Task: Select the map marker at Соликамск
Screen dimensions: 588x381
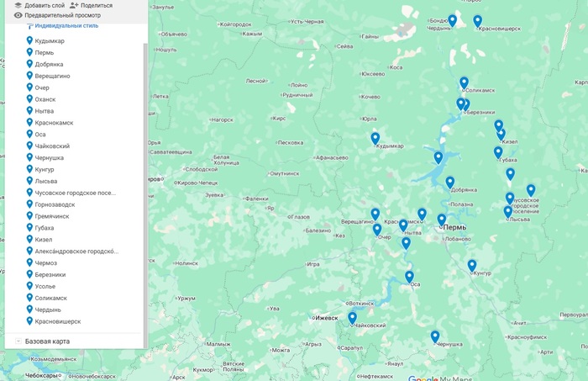Action: pyautogui.click(x=464, y=83)
